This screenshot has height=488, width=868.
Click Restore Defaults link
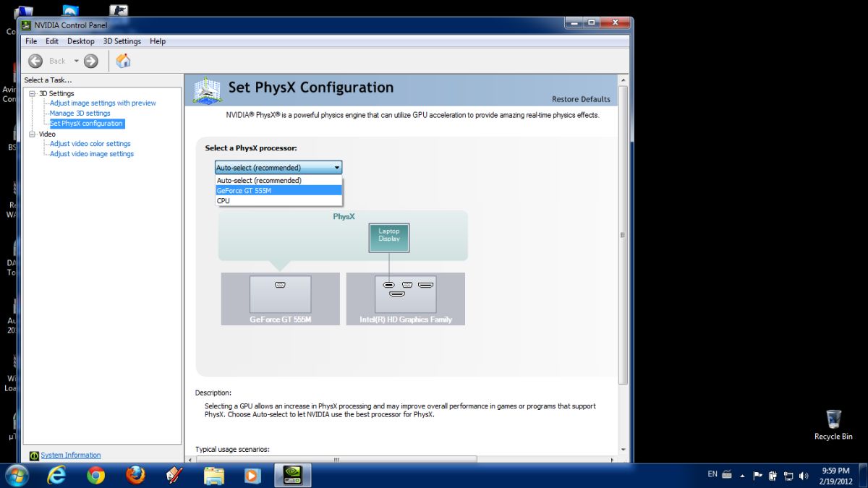point(581,99)
